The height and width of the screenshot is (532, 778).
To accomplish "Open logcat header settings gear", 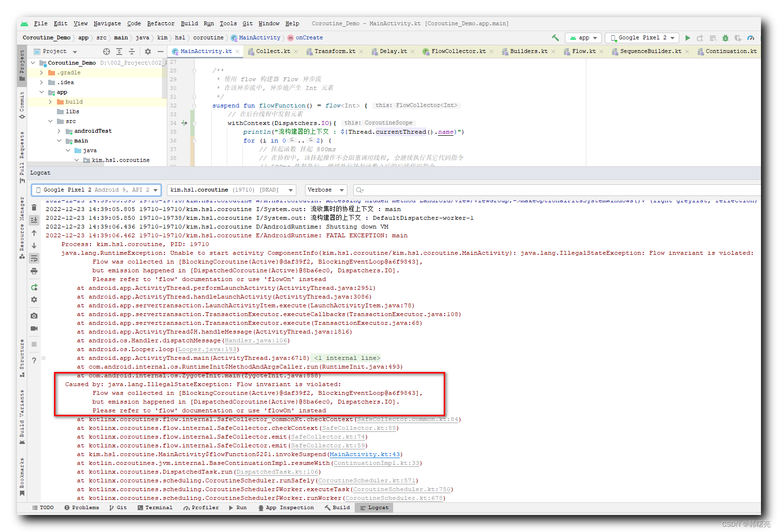I will pos(34,300).
